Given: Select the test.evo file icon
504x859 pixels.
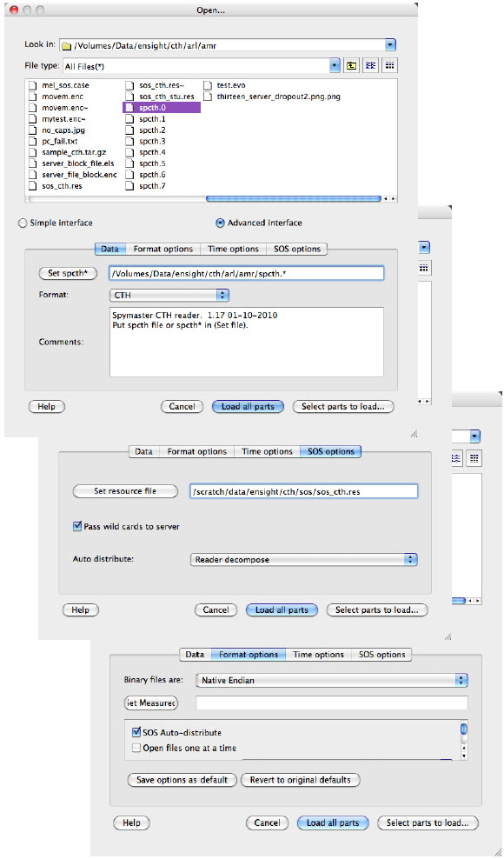Looking at the screenshot, I should pyautogui.click(x=208, y=85).
